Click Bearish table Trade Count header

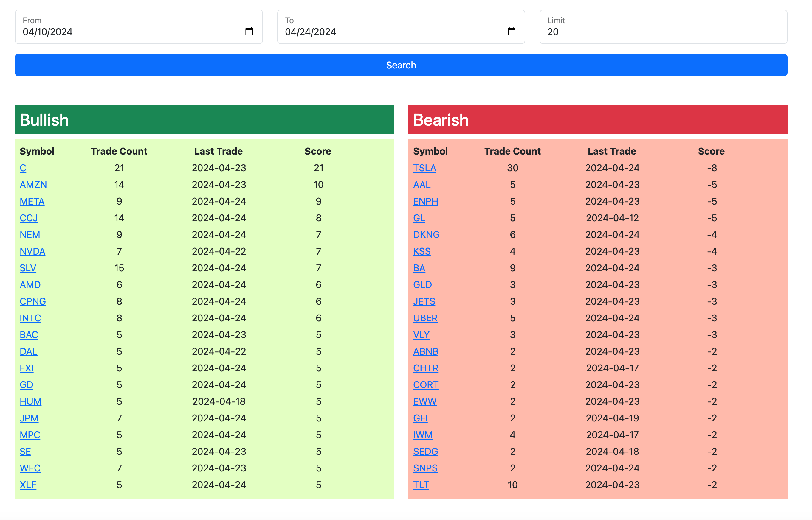click(x=513, y=151)
